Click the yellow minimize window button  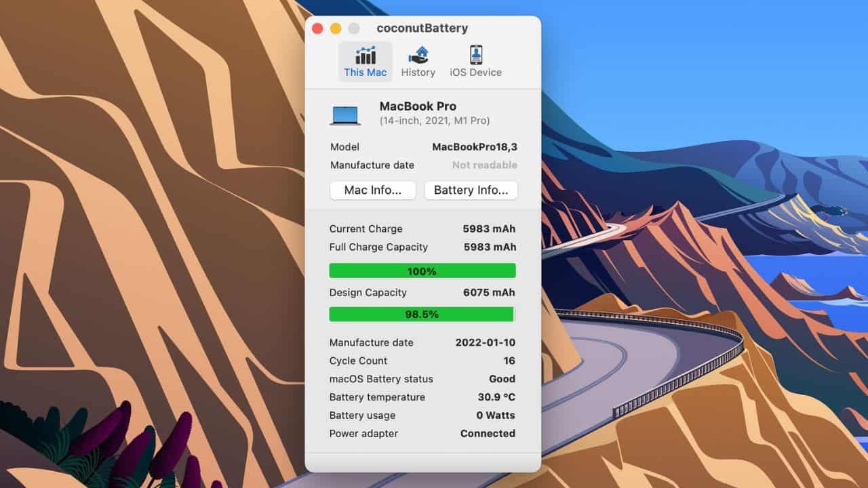pyautogui.click(x=336, y=28)
